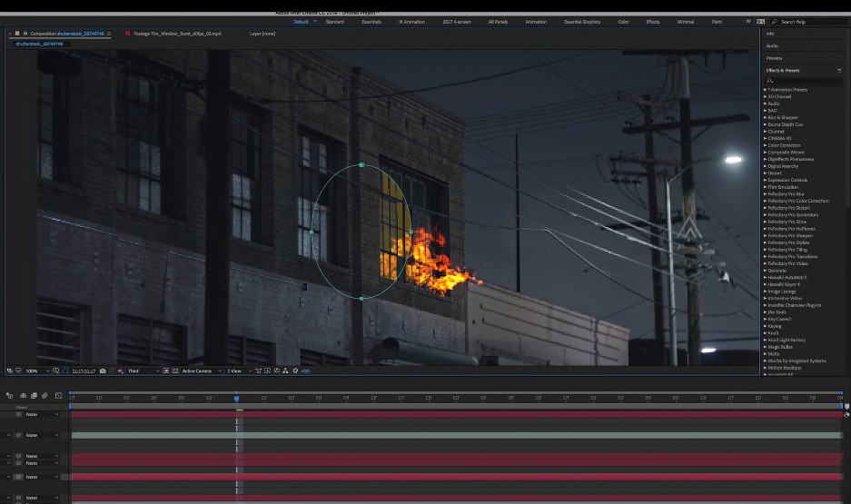This screenshot has width=851, height=504.
Task: Click the +0.0 exposure value
Action: [x=305, y=371]
